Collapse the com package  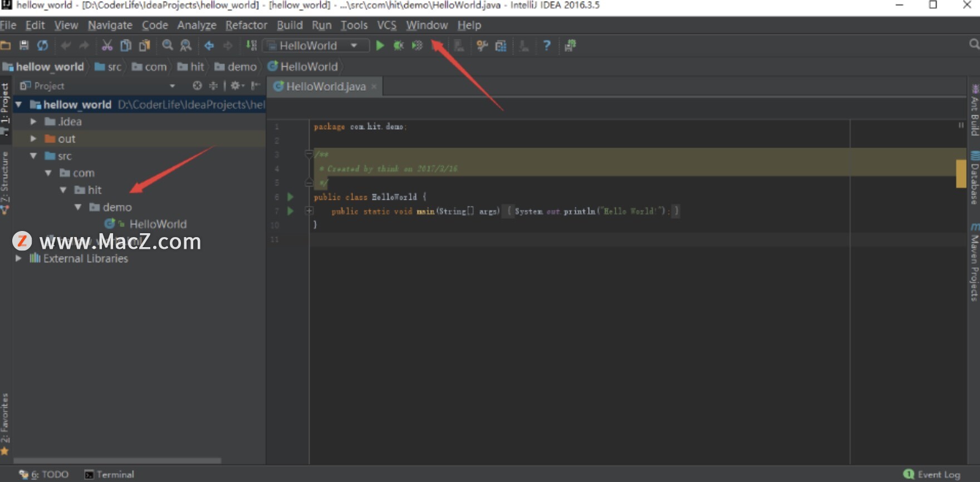tap(48, 173)
